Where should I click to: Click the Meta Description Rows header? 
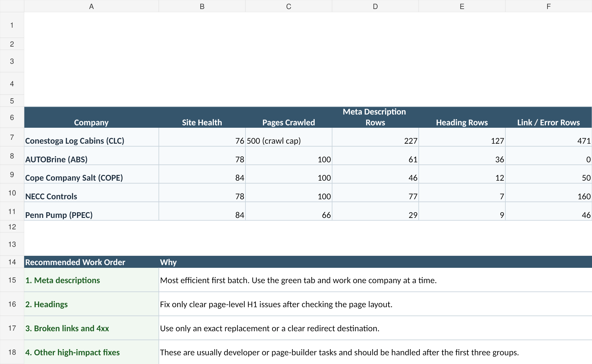[x=375, y=118]
